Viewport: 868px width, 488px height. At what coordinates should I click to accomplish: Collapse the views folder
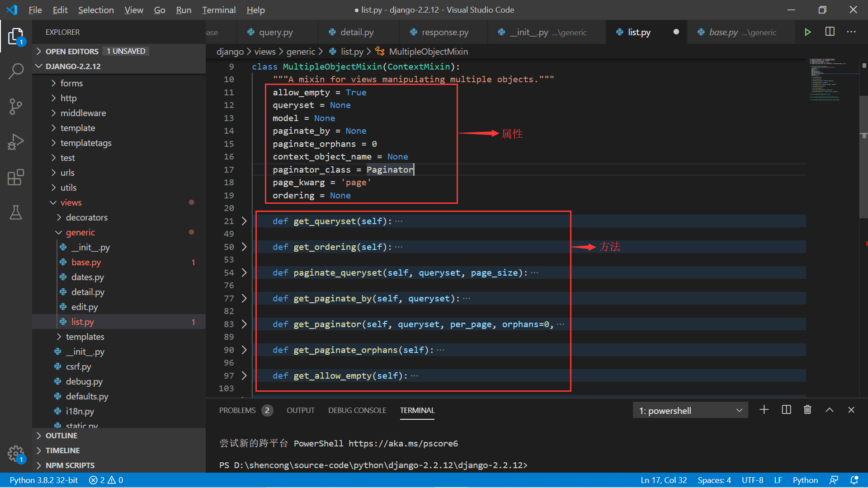[x=119, y=202]
